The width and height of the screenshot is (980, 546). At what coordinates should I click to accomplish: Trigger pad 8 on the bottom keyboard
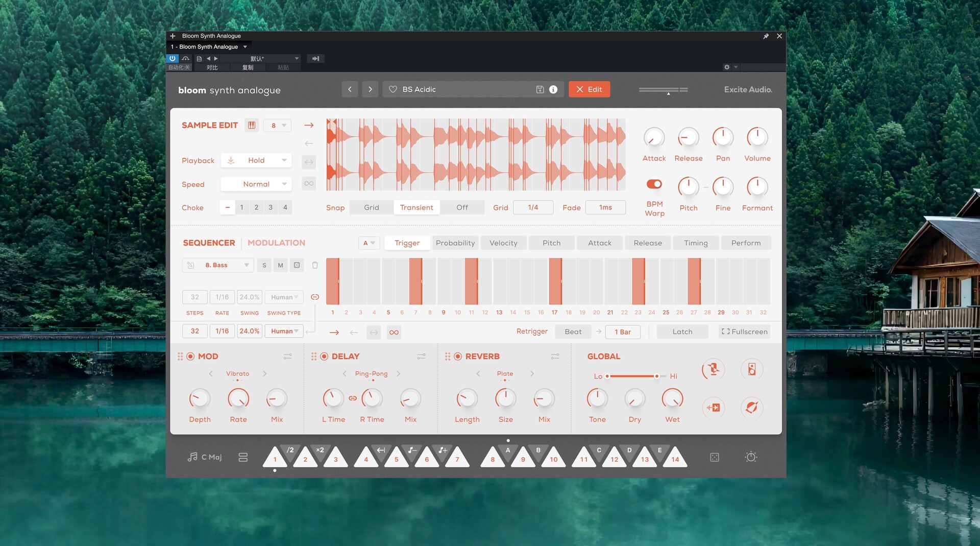click(493, 458)
